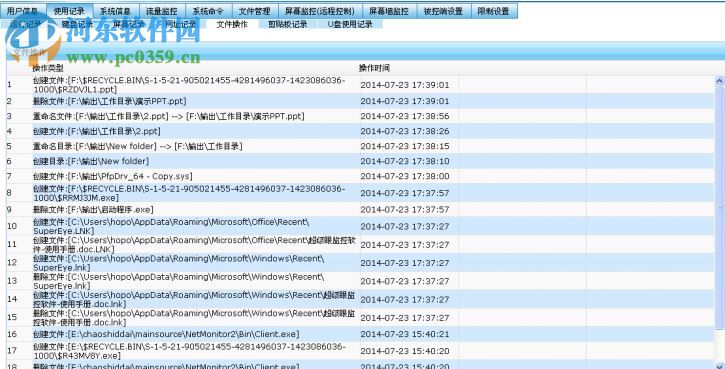Select the 文件管理 tab
The height and width of the screenshot is (369, 725).
coord(254,11)
